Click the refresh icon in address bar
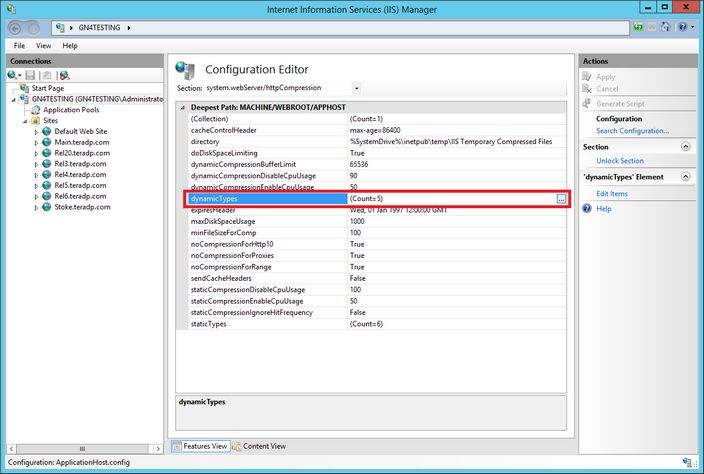Image resolution: width=704 pixels, height=474 pixels. pos(638,27)
